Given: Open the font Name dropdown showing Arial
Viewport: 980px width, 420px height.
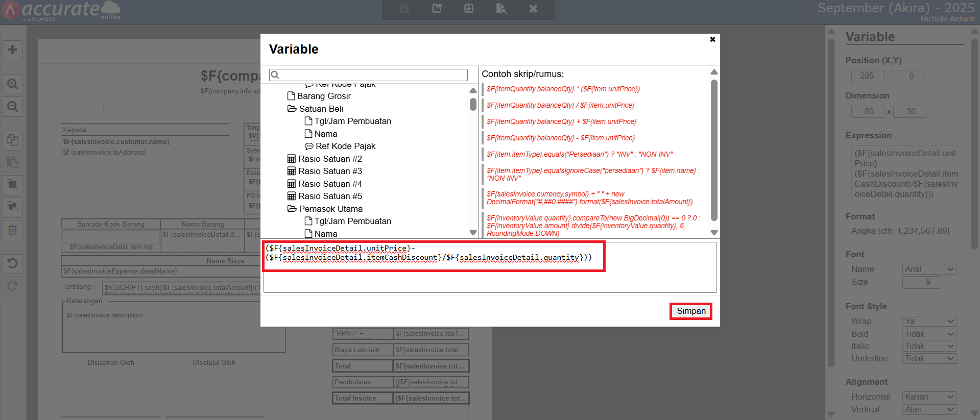Looking at the screenshot, I should point(929,269).
